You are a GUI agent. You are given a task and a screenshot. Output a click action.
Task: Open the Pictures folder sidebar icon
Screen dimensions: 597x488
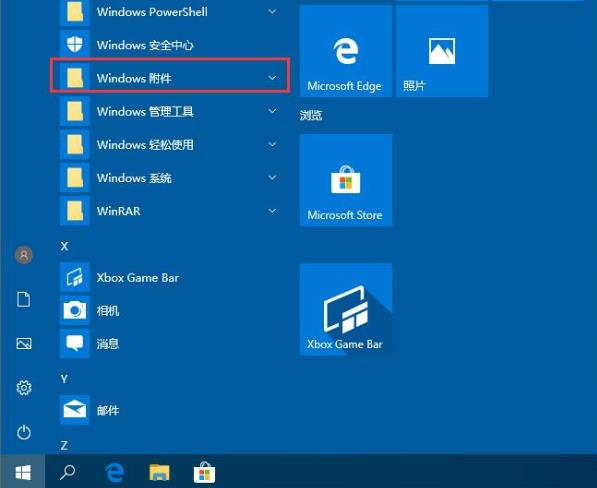tap(24, 344)
